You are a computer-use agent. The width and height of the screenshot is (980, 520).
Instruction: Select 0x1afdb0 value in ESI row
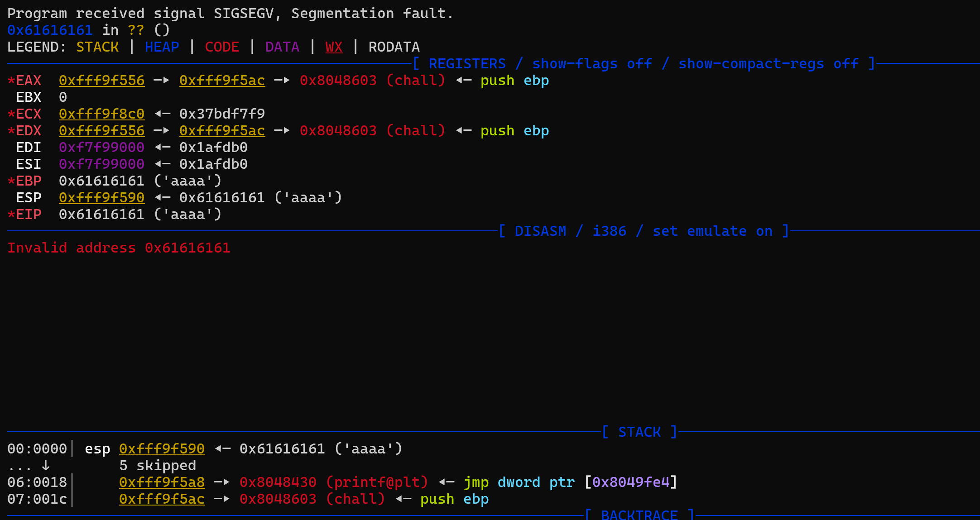[214, 164]
